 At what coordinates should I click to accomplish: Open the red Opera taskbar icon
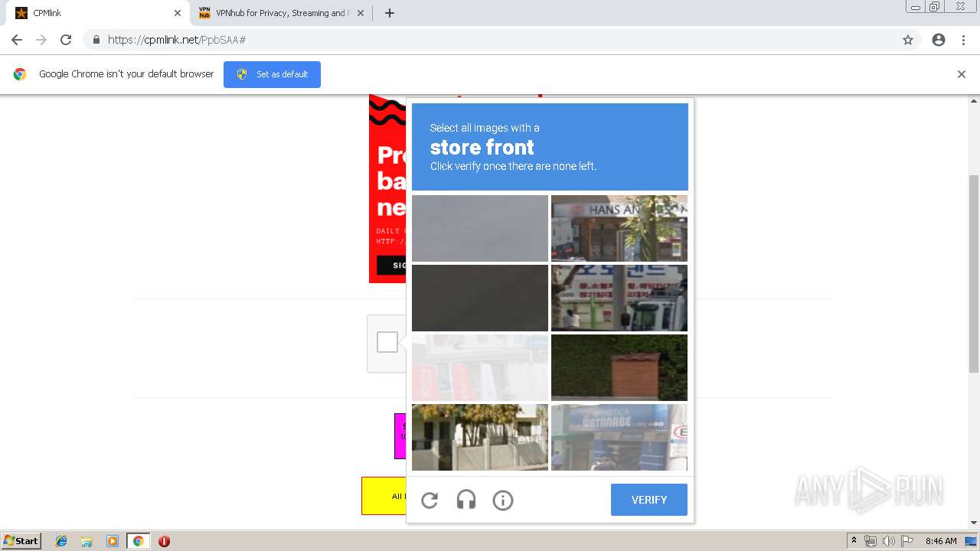[164, 541]
